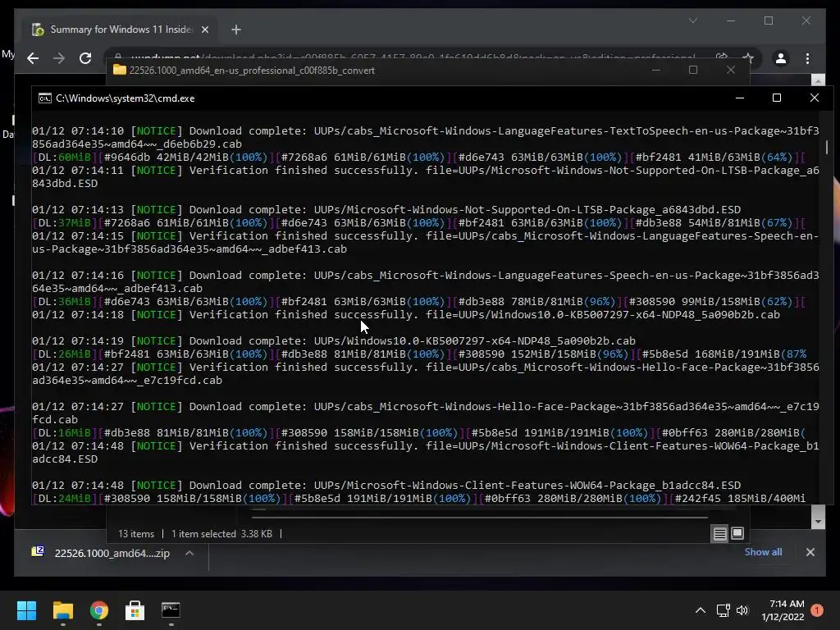The image size is (840, 630).
Task: Expand options for the downloaded zip
Action: [189, 554]
